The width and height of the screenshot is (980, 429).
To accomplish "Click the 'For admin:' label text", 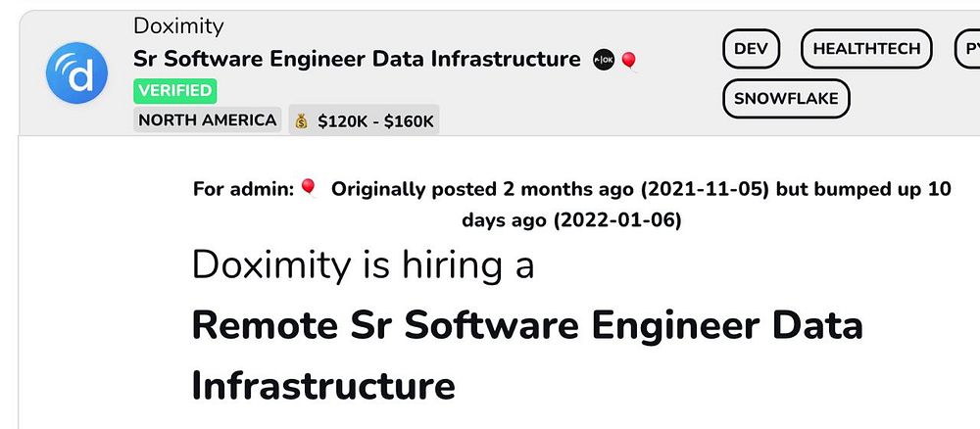I will coord(243,189).
